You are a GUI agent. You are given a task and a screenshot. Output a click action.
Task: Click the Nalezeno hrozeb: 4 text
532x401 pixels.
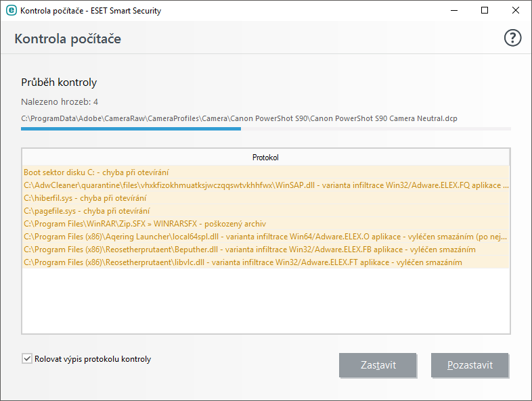coord(60,101)
